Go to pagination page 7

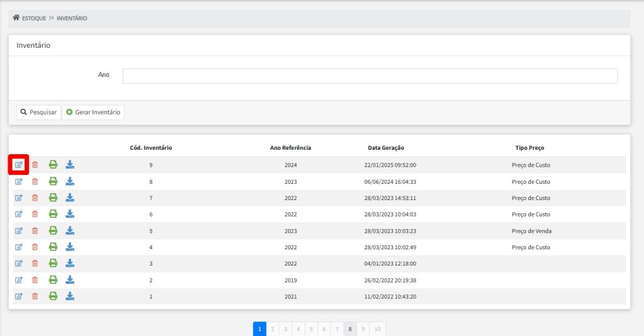[337, 329]
